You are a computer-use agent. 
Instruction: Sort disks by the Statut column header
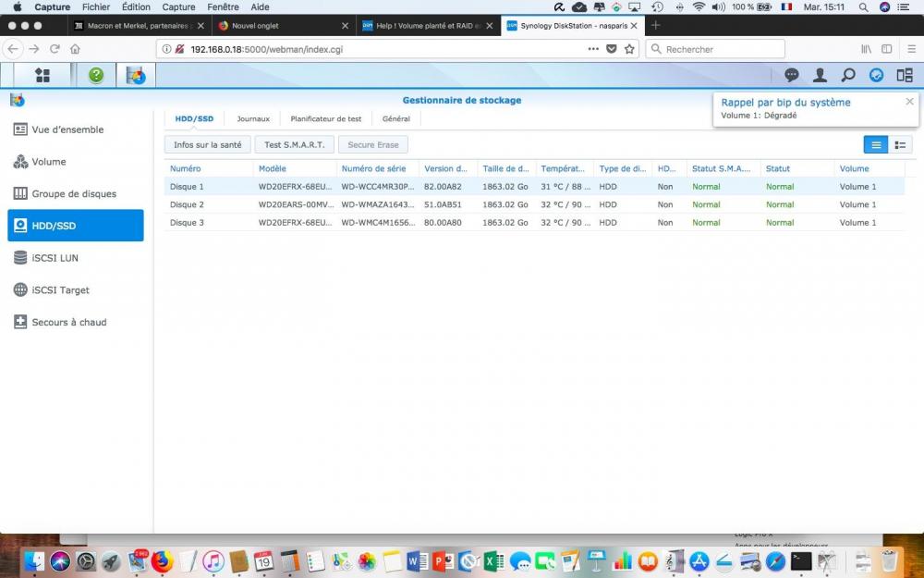(796, 168)
